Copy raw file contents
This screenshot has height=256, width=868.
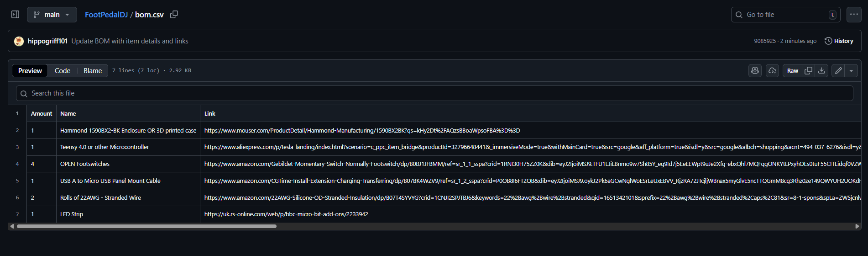coord(808,71)
